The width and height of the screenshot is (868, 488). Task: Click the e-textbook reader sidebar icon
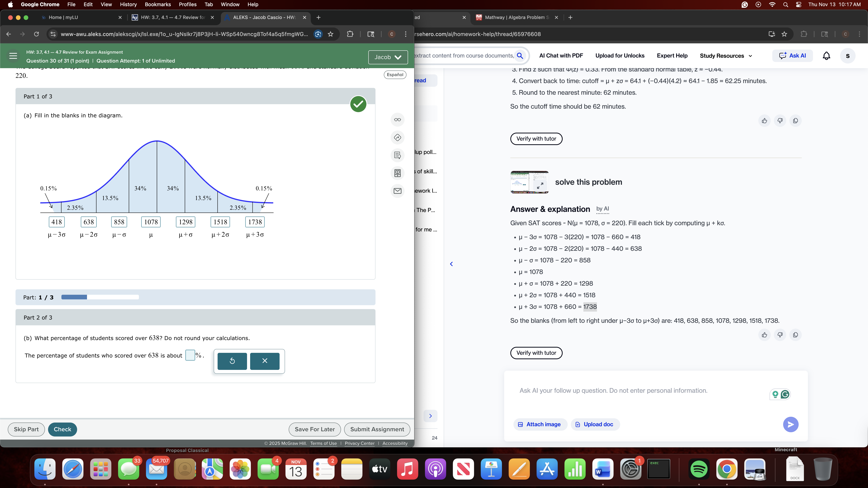click(x=398, y=173)
